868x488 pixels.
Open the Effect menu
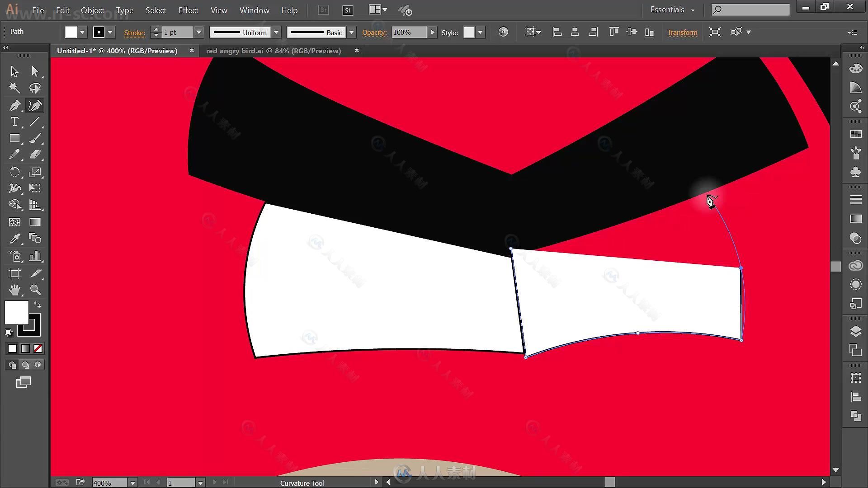coord(188,10)
